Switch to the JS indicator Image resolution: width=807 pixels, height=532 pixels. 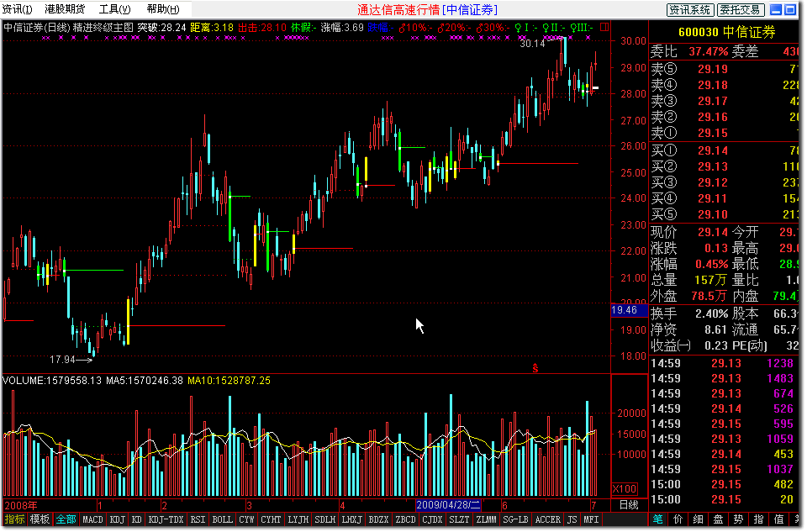coord(572,519)
